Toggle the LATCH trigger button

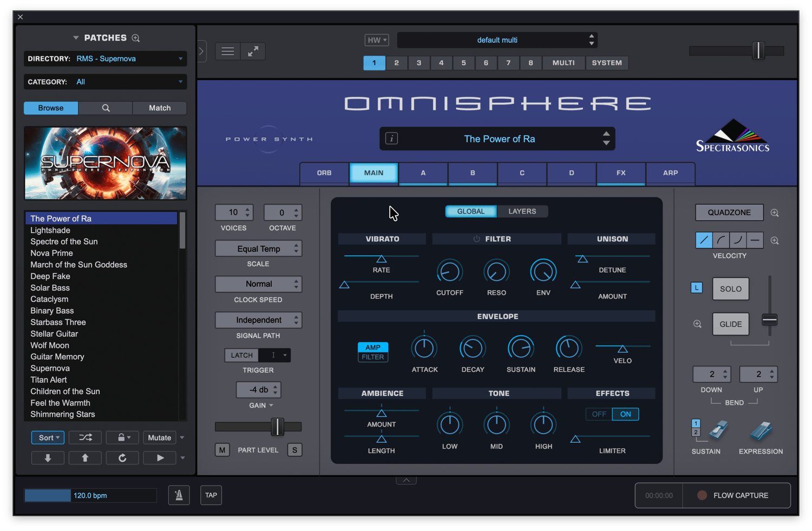241,355
